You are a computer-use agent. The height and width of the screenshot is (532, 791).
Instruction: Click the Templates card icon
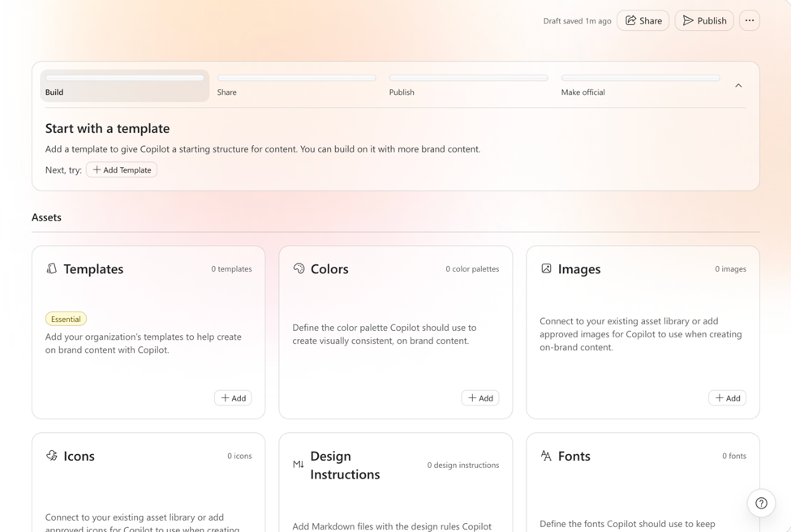[x=51, y=268]
